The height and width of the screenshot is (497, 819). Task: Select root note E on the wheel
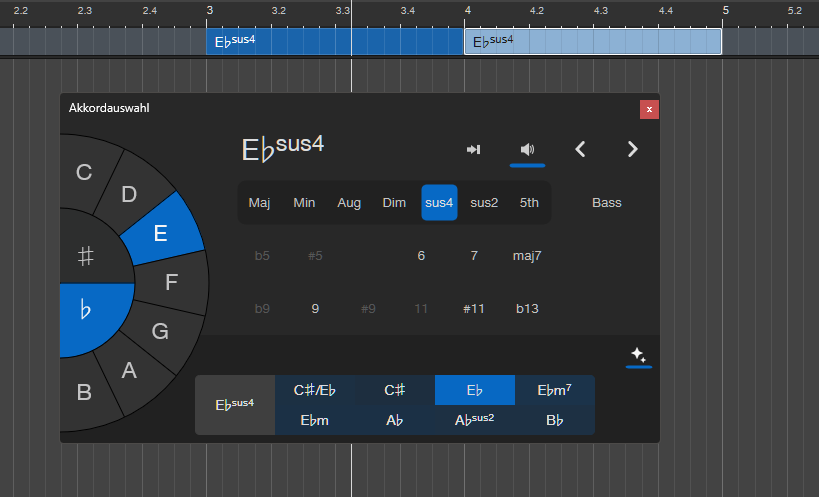(x=161, y=233)
